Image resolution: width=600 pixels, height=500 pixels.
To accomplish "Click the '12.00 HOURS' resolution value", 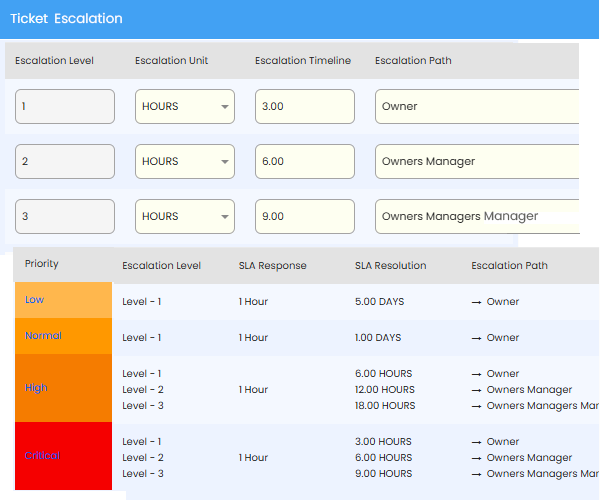I will (x=385, y=389).
